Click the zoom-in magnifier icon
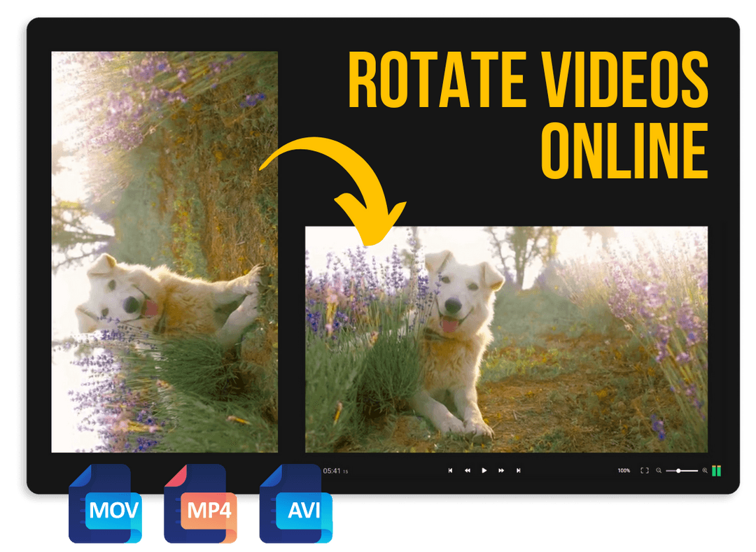The image size is (756, 552). point(705,471)
